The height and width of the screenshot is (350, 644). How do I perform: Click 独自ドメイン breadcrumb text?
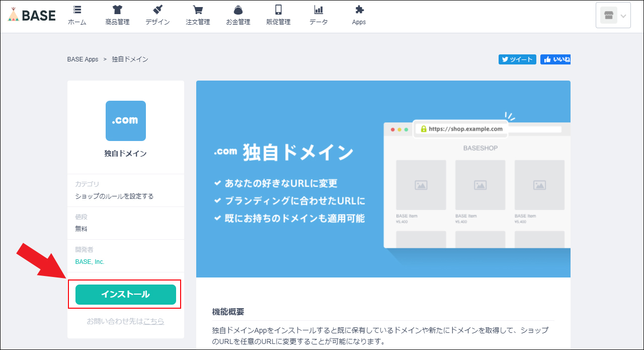(130, 59)
